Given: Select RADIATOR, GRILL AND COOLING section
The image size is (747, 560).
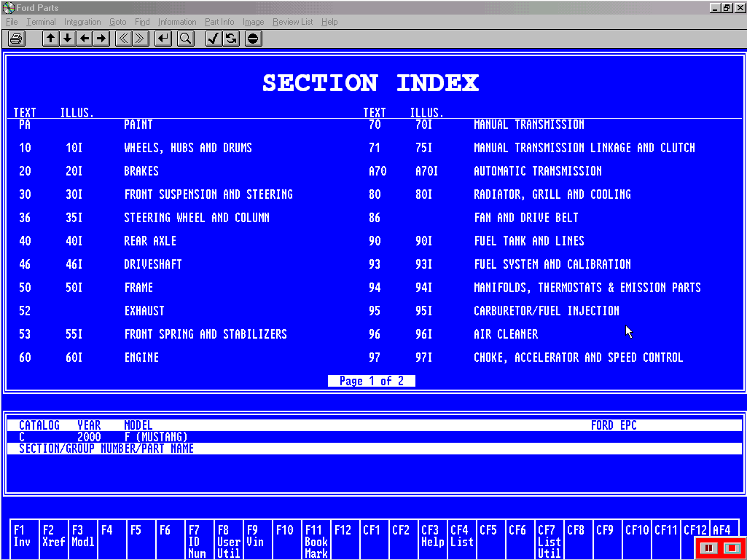Looking at the screenshot, I should pyautogui.click(x=552, y=194).
